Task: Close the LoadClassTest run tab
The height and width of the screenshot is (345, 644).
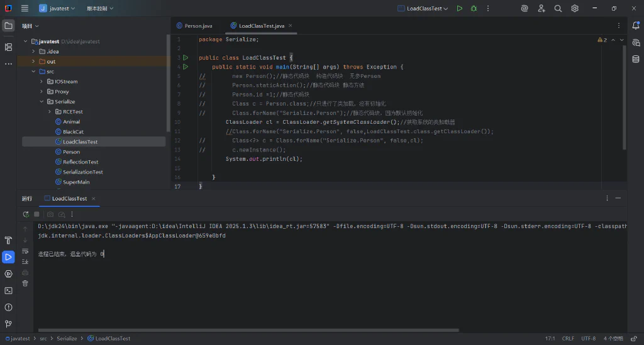Action: pos(94,199)
